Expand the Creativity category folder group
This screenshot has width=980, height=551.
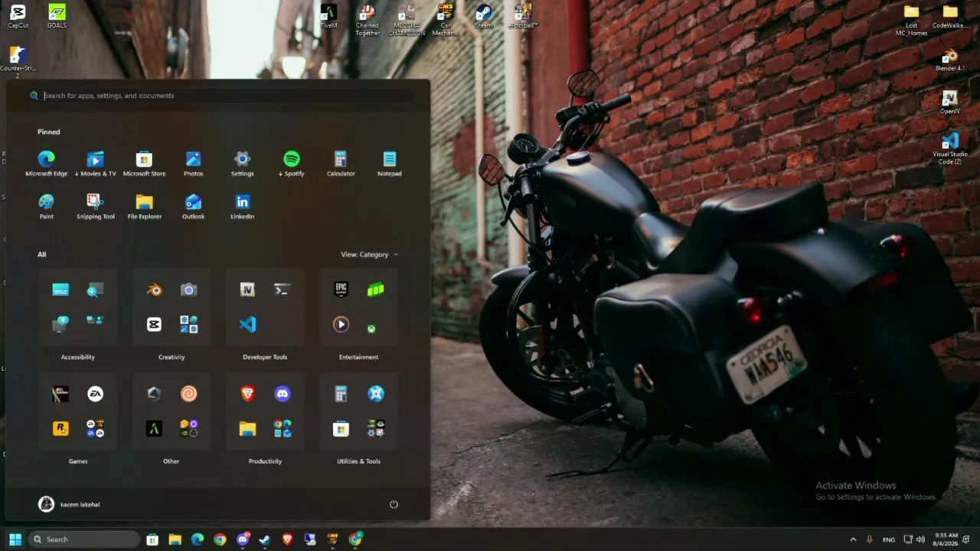pos(189,324)
